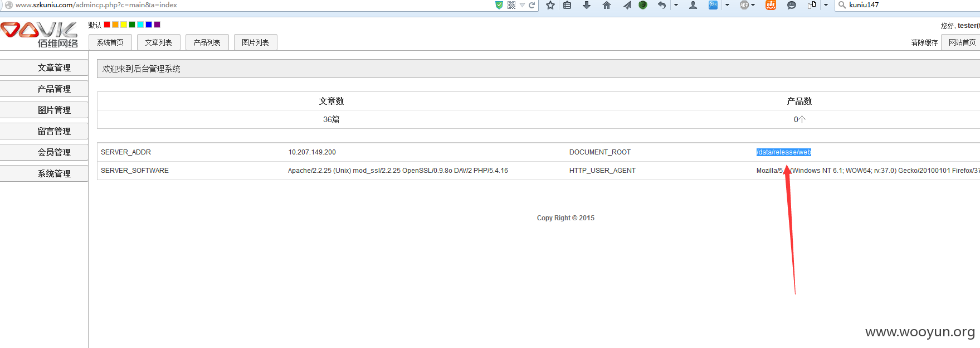
Task: Click the search magnifier icon
Action: pyautogui.click(x=842, y=5)
